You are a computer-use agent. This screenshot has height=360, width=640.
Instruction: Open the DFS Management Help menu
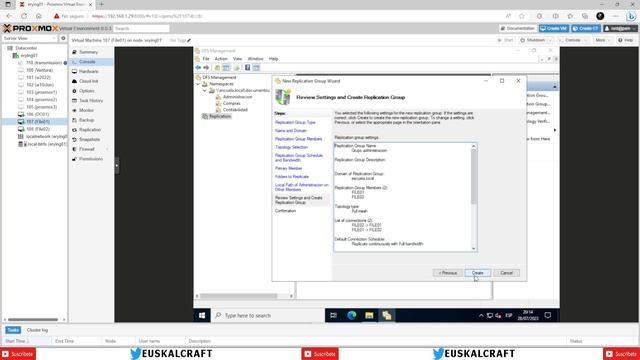tap(273, 59)
